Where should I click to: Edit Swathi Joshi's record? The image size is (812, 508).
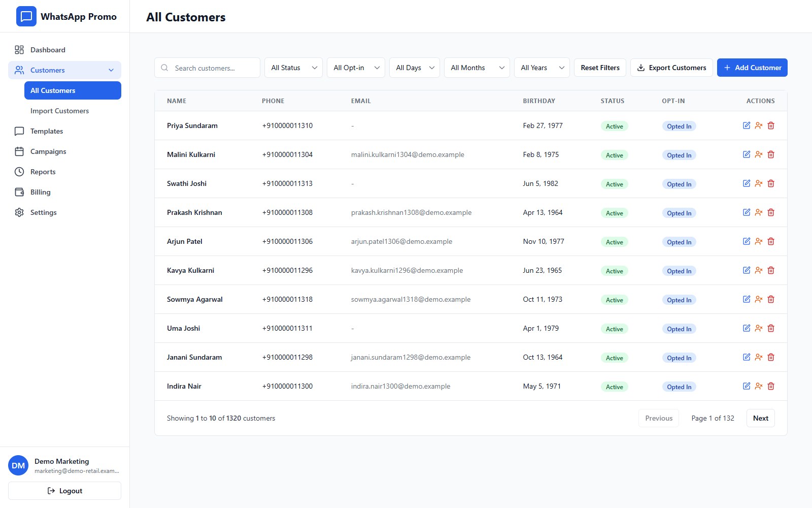pyautogui.click(x=747, y=183)
